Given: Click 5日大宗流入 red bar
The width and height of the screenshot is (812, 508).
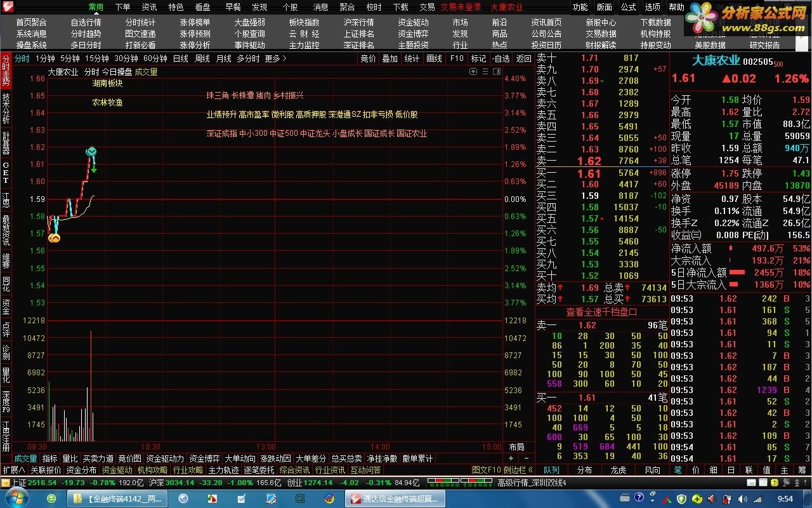Looking at the screenshot, I should [734, 284].
